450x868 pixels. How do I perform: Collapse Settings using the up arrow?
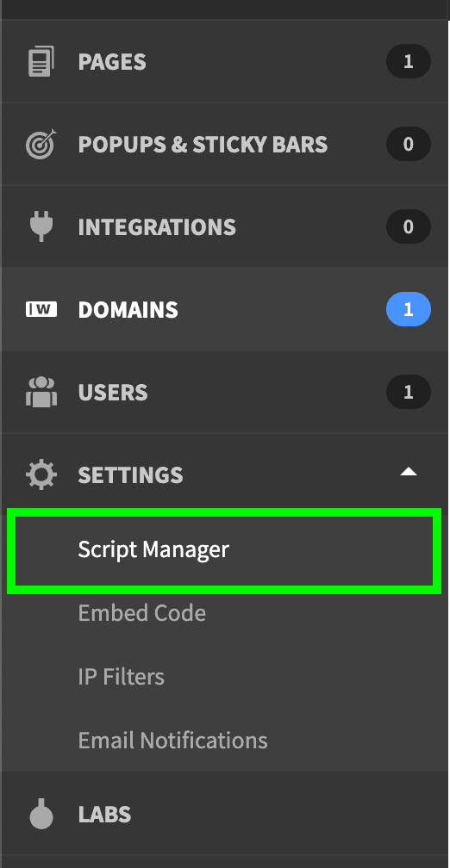pos(409,472)
